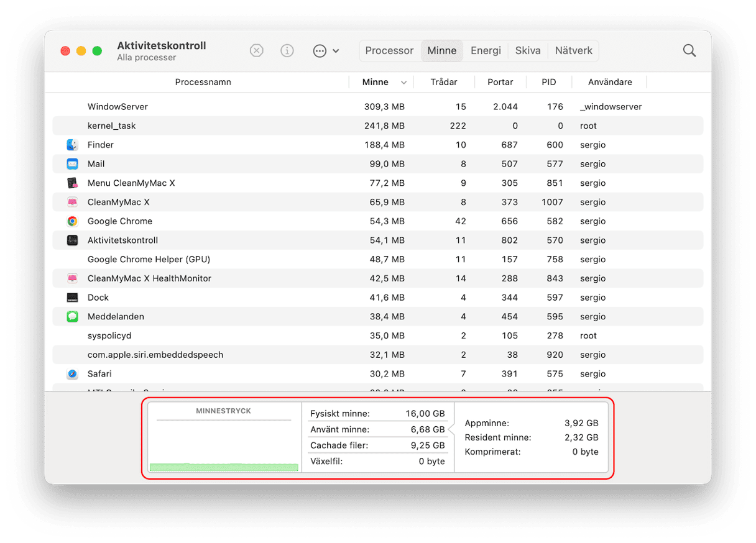
Task: Select com.apple.siri.embeddedspeech process
Action: [378, 355]
